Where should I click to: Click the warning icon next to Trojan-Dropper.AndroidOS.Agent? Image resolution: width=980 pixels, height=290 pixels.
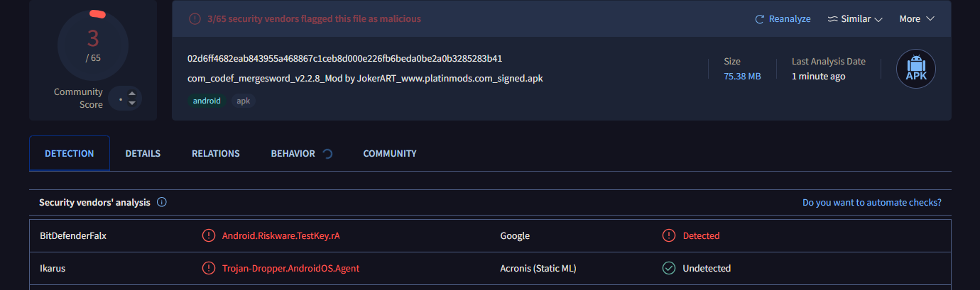click(x=208, y=268)
